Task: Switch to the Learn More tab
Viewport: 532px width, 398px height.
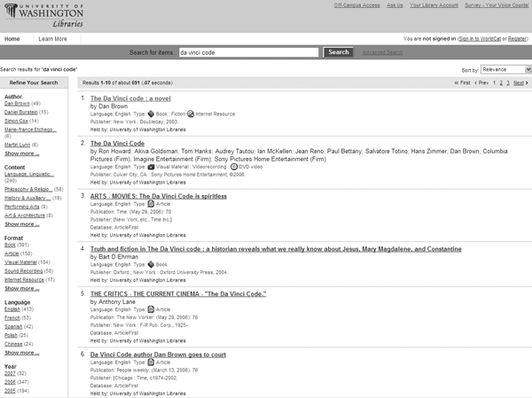Action: (52, 39)
